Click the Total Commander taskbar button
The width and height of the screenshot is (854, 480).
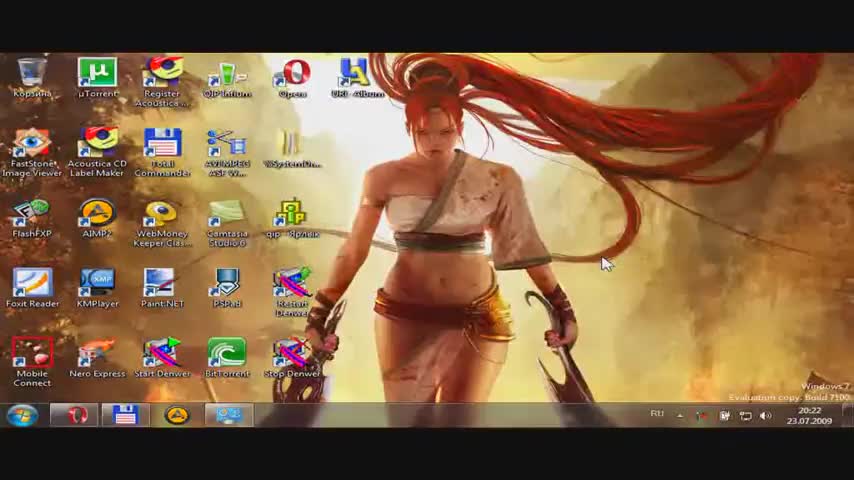coord(125,415)
